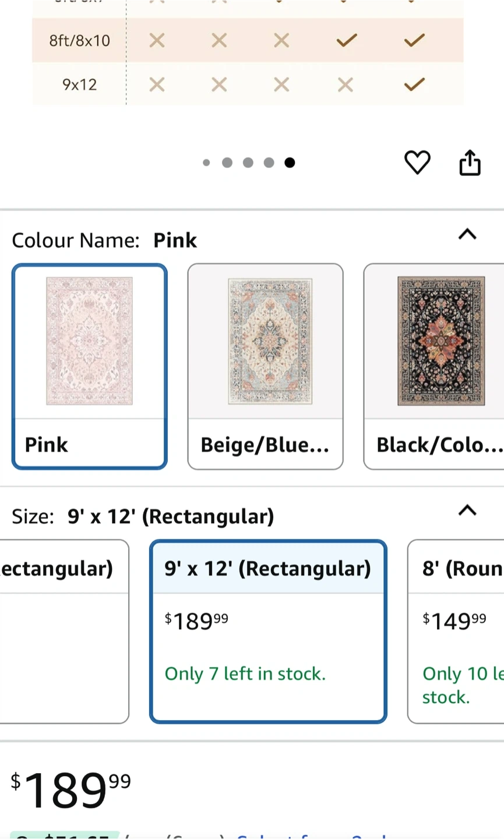Image resolution: width=504 pixels, height=839 pixels.
Task: Tap the Beige/Blue rug thumbnail image
Action: (270, 341)
